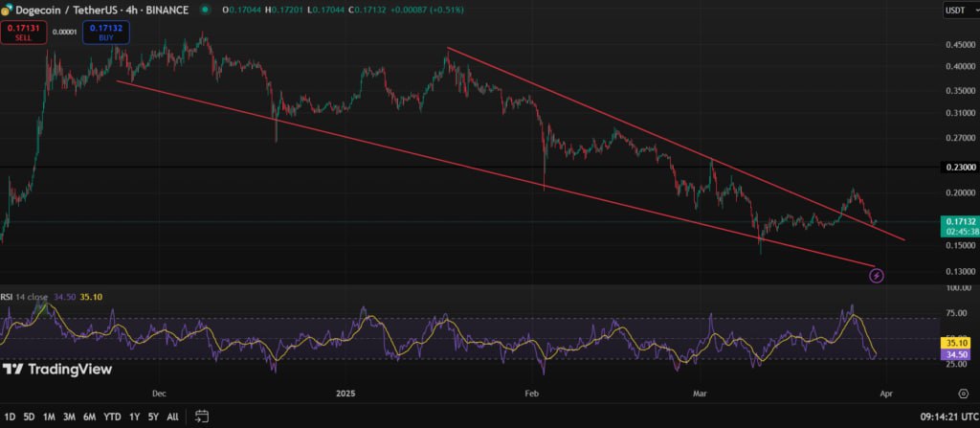Click the Feb label on time axis

pos(531,394)
